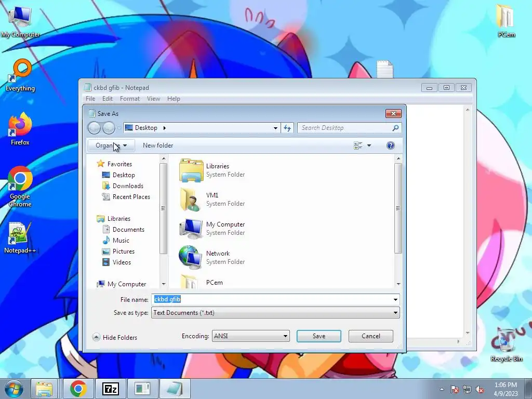Open recent pages dropdown beside nav arrows
Viewport: 532px width, 399px height.
[119, 128]
